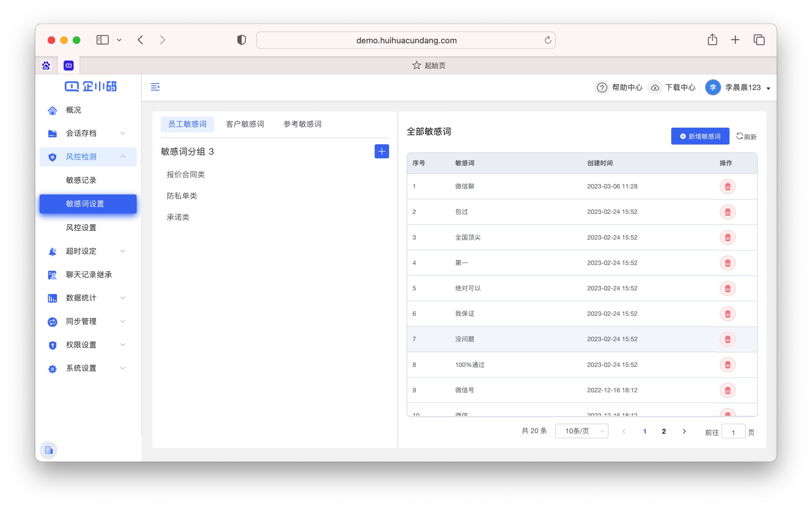Go to page 2 of results

tap(664, 431)
